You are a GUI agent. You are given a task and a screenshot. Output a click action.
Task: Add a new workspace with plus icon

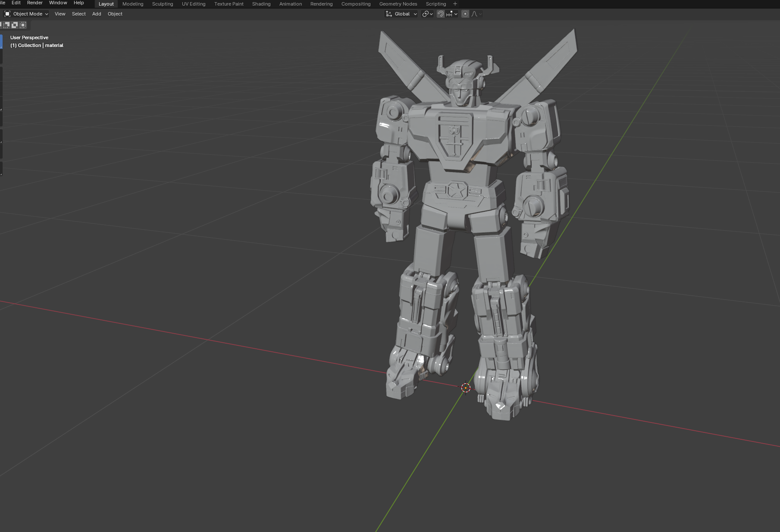(455, 4)
